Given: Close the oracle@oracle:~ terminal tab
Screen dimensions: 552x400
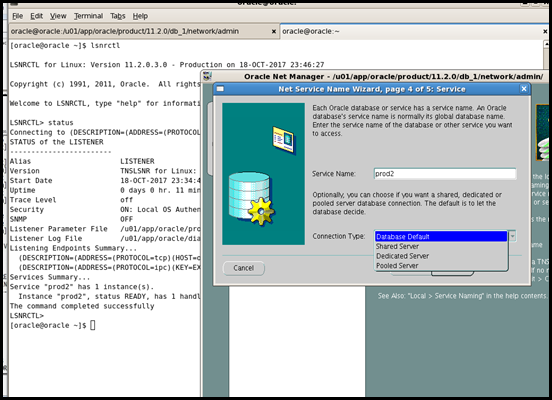Looking at the screenshot, I should click(545, 31).
